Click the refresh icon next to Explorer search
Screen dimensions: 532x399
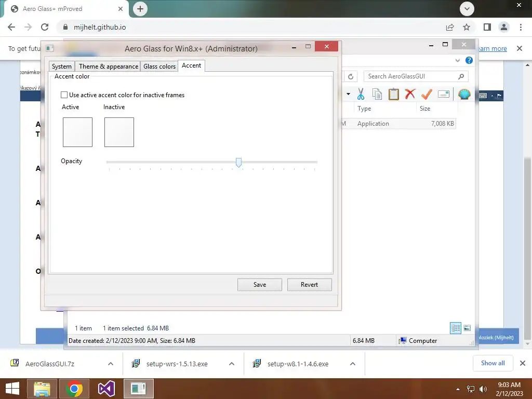(x=351, y=77)
